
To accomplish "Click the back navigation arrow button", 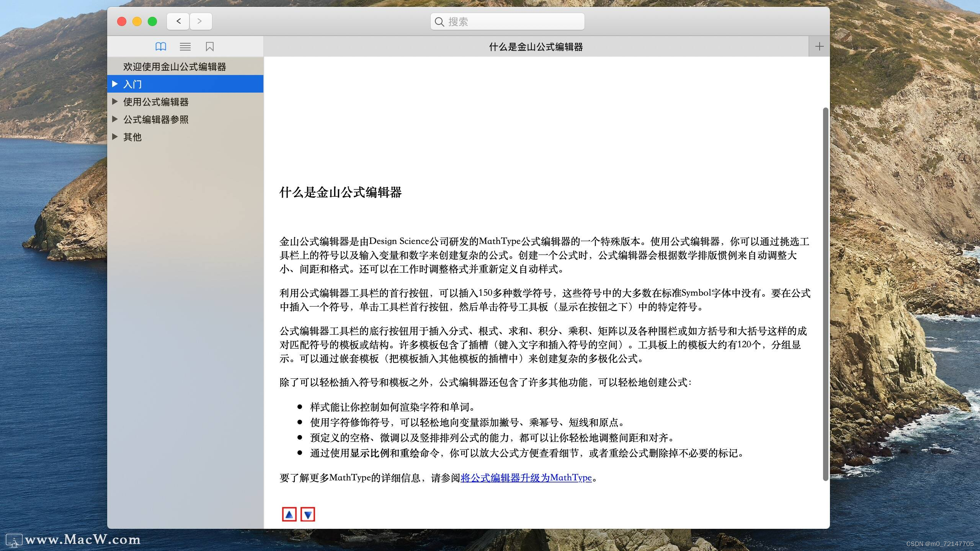I will point(178,21).
